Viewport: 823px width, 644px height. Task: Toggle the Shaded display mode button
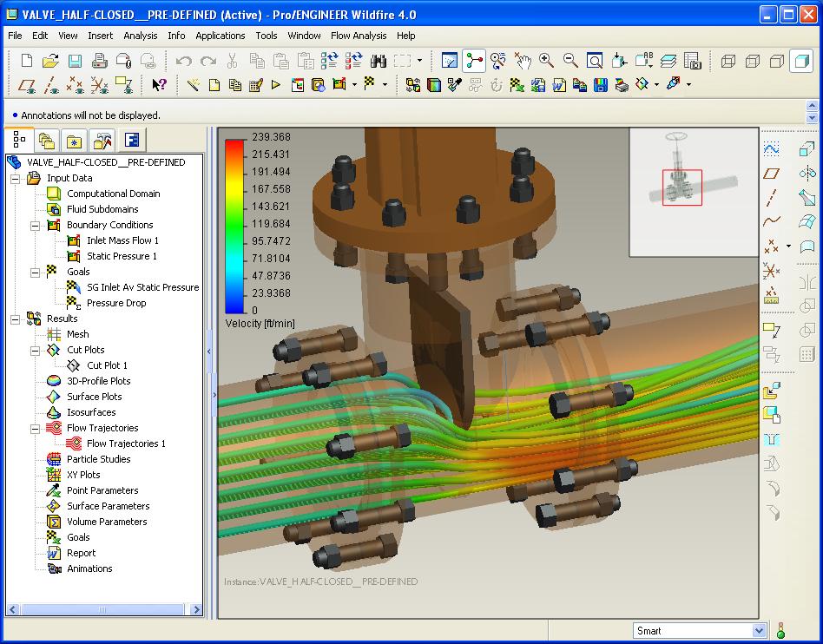(x=800, y=61)
